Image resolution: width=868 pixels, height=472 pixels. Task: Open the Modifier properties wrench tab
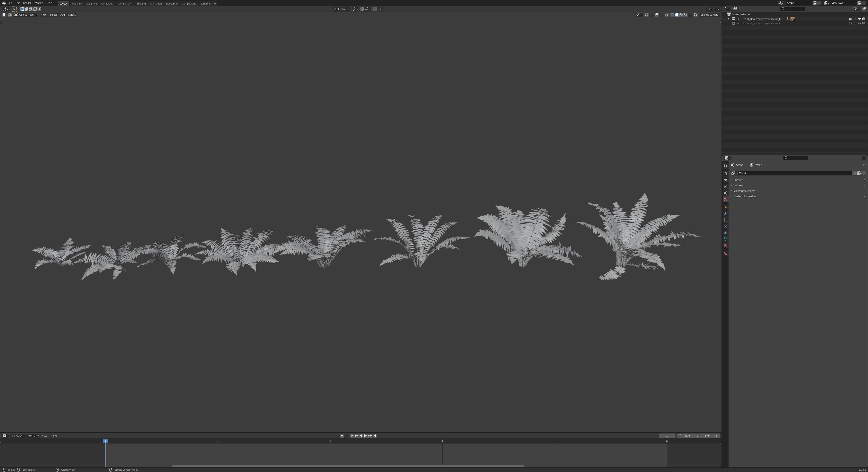click(725, 214)
